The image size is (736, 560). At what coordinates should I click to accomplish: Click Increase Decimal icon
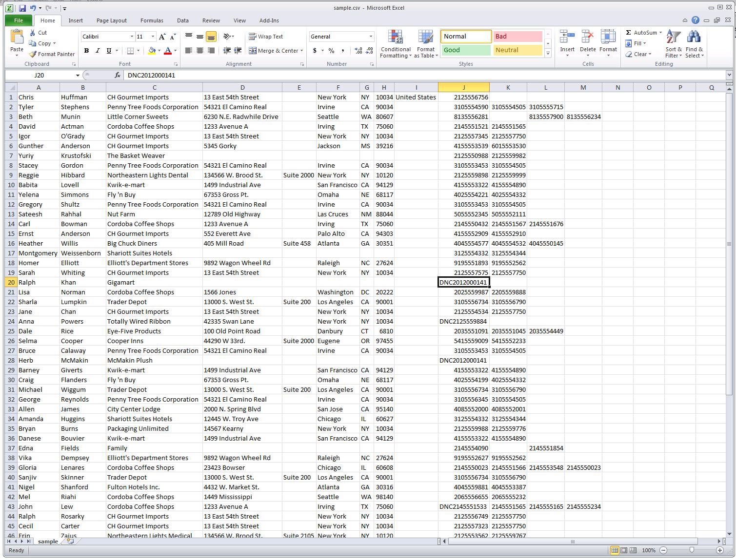tap(358, 51)
